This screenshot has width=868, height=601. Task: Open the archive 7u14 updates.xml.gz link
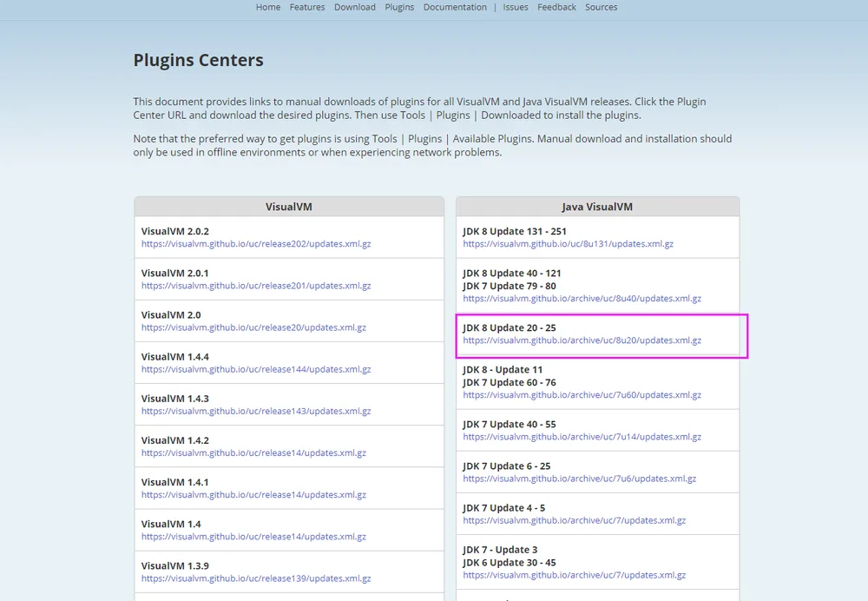click(x=582, y=437)
